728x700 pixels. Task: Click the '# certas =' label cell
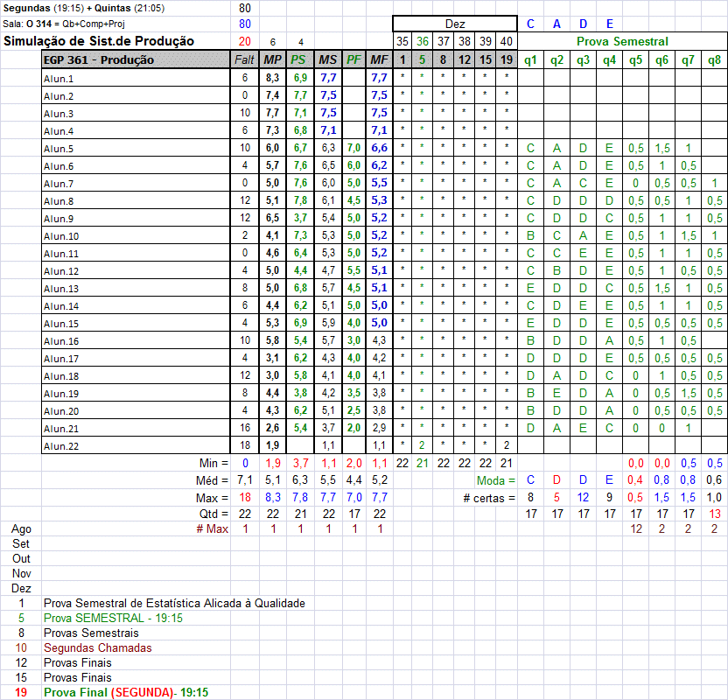click(x=488, y=498)
